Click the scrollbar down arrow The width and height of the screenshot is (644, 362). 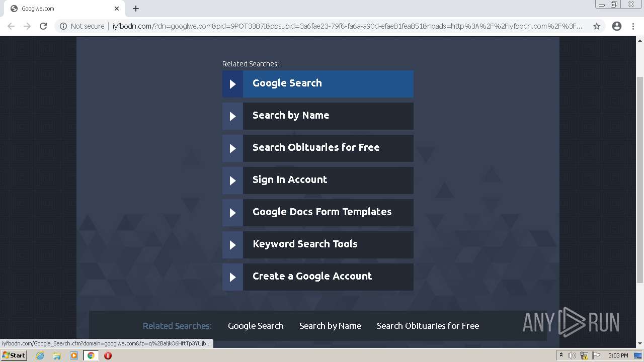coord(640,344)
